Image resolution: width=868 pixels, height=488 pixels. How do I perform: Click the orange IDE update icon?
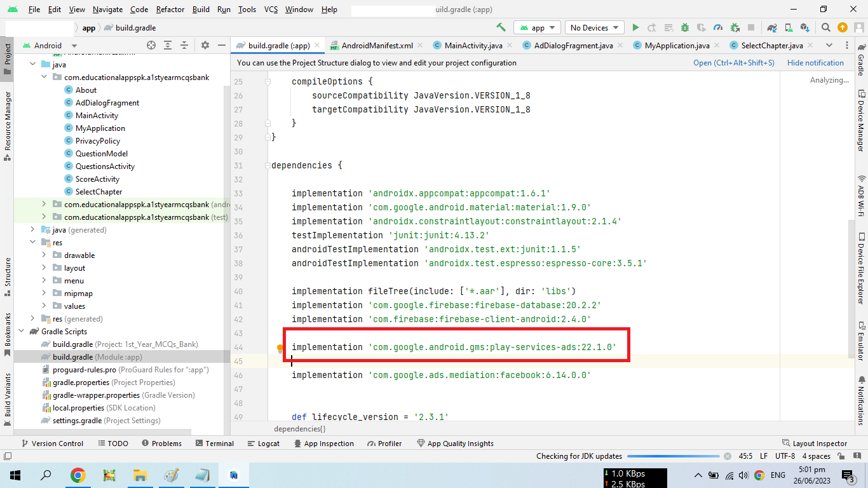(843, 27)
